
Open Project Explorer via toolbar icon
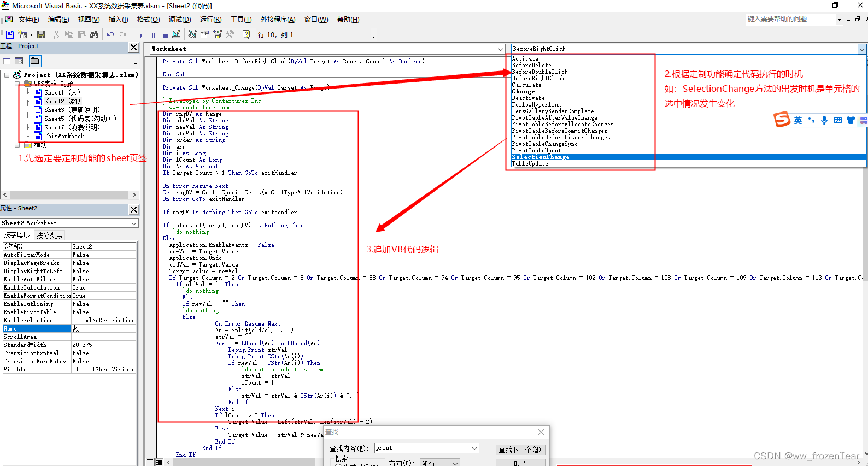(x=192, y=34)
